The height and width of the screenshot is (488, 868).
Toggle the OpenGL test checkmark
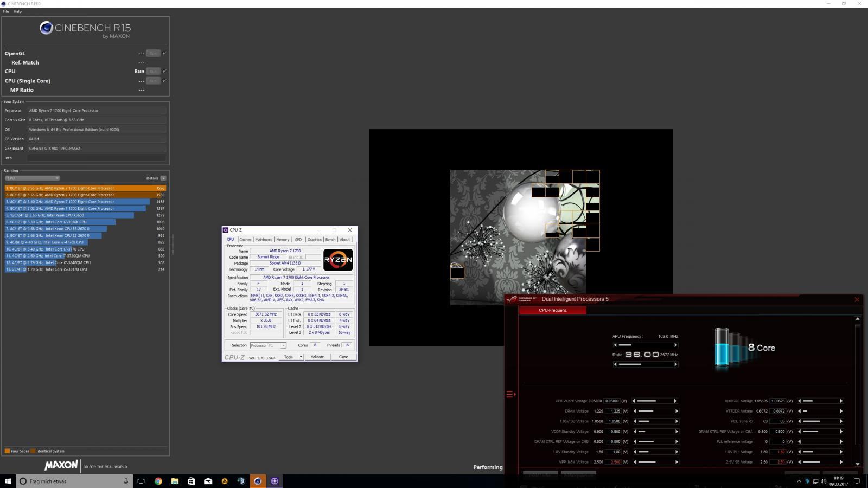[x=164, y=53]
